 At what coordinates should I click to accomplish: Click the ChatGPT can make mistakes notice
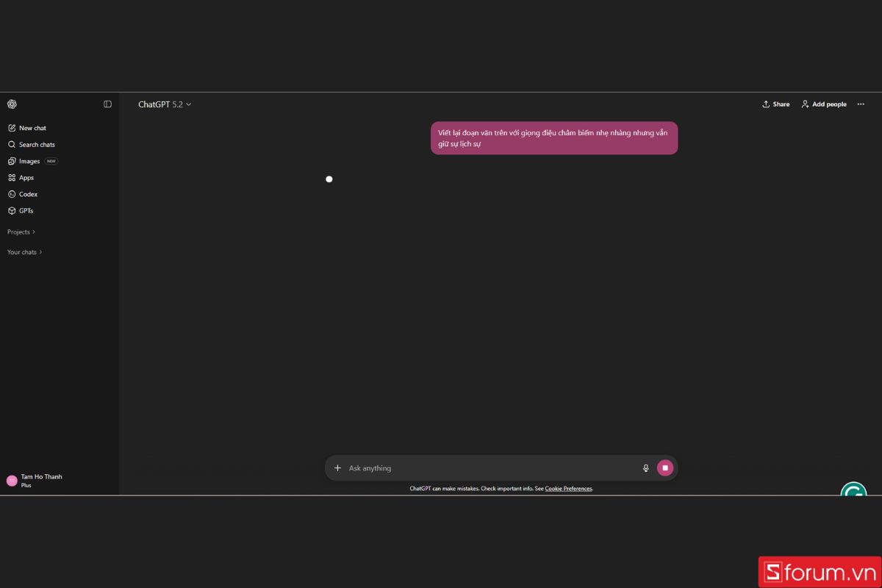[x=501, y=489]
